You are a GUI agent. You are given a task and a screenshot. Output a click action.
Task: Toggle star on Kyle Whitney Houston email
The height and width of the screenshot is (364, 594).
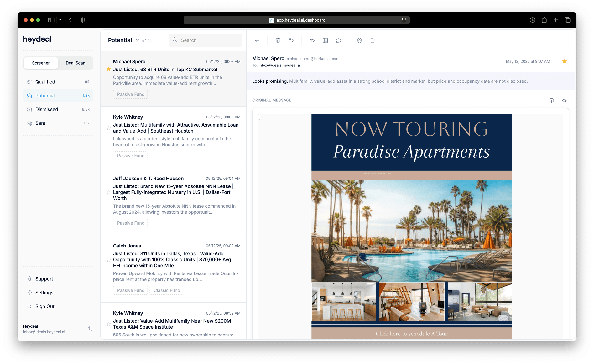pos(108,128)
